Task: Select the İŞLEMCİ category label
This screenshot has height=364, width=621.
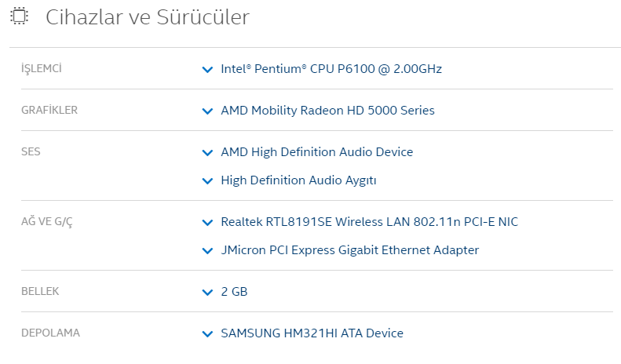Action: [x=42, y=68]
